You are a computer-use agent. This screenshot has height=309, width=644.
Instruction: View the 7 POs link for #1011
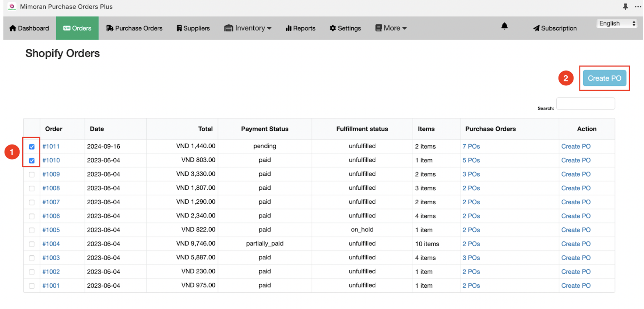point(471,146)
